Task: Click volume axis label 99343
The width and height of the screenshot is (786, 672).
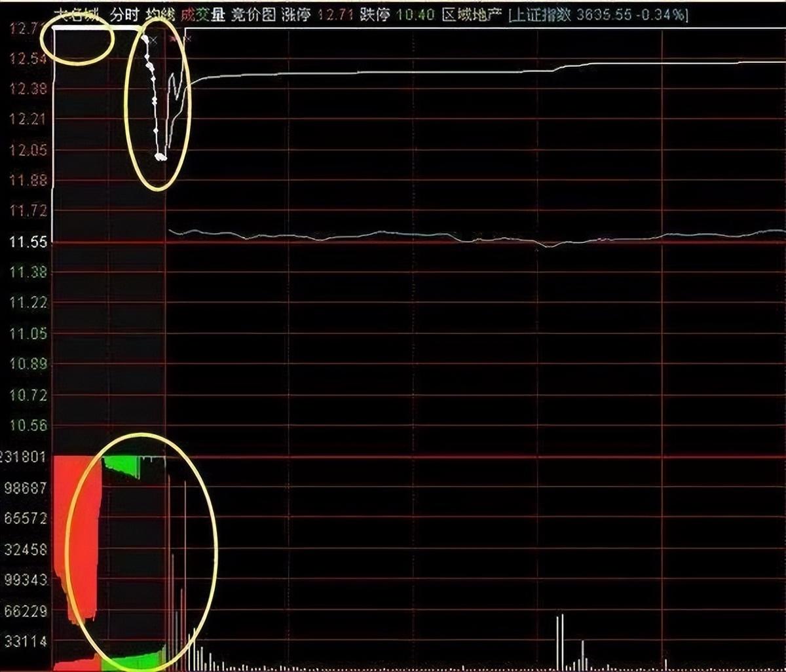Action: click(26, 580)
